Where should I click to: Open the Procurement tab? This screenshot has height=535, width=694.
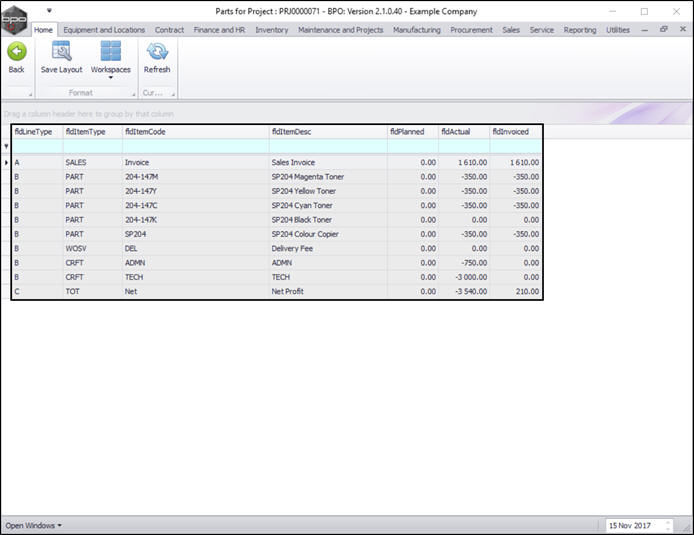tap(471, 30)
